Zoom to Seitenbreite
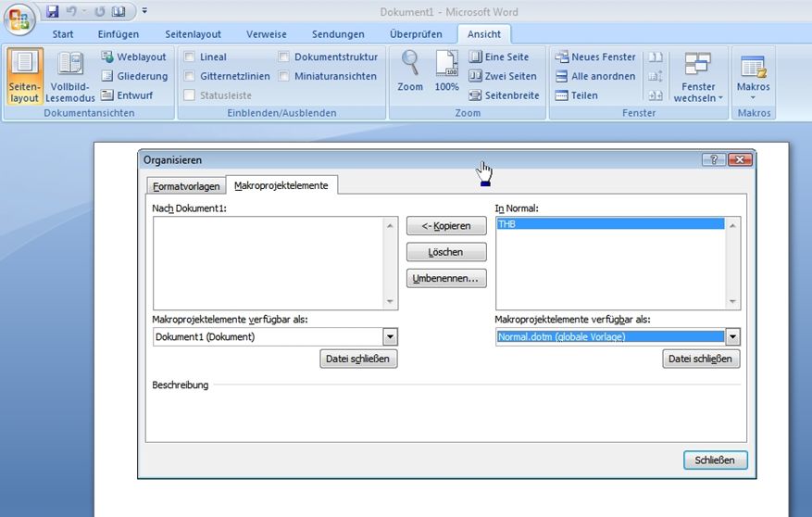The image size is (812, 517). [x=504, y=95]
